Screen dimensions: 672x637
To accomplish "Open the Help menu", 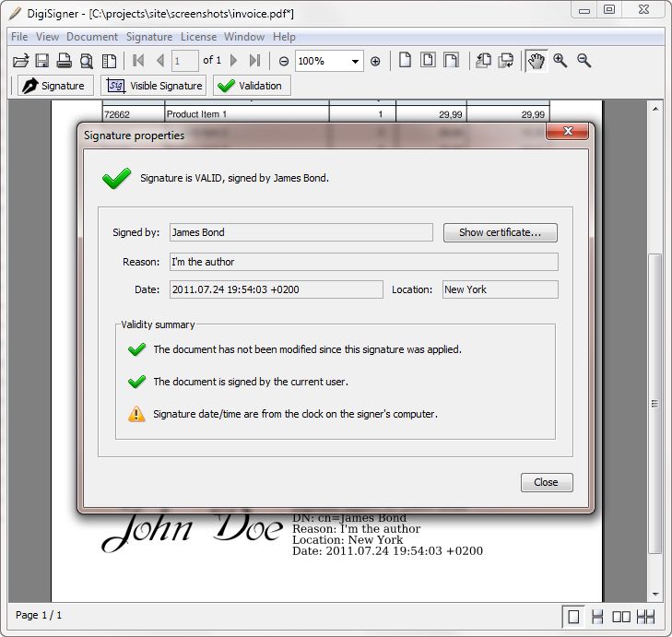I will tap(284, 37).
